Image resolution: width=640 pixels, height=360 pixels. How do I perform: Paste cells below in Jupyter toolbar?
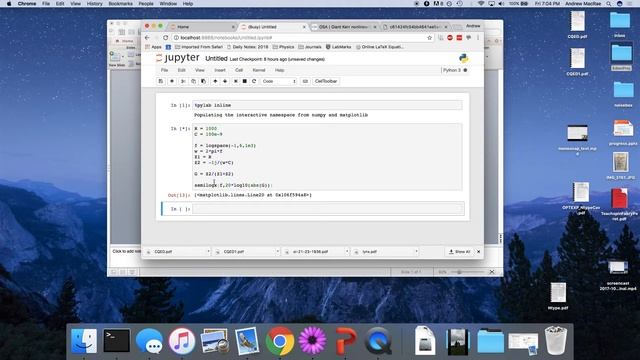coord(203,81)
